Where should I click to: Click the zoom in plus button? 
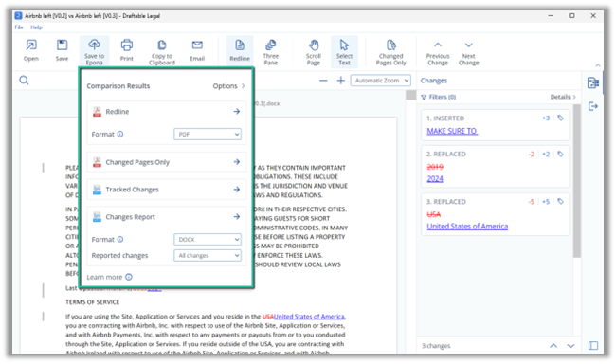340,81
